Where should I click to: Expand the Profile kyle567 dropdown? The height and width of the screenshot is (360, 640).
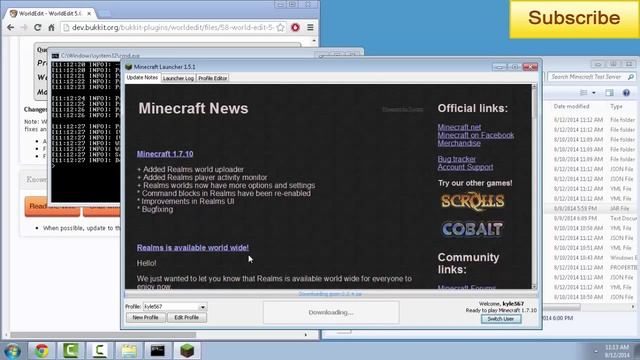(202, 307)
